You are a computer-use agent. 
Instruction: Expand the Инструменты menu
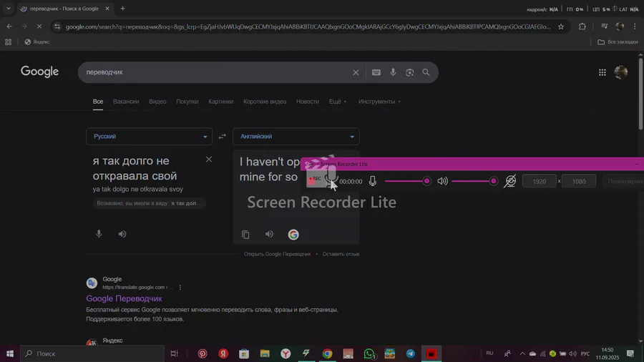[379, 102]
